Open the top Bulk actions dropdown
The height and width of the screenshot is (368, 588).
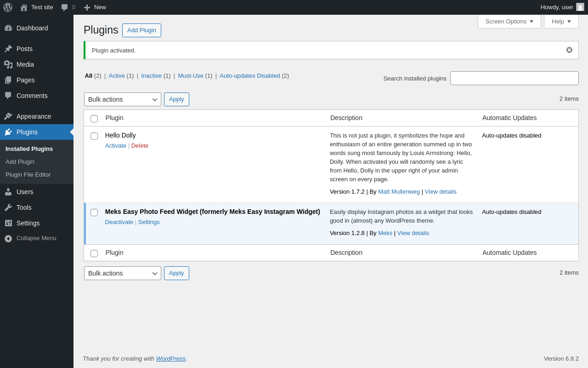click(x=123, y=99)
